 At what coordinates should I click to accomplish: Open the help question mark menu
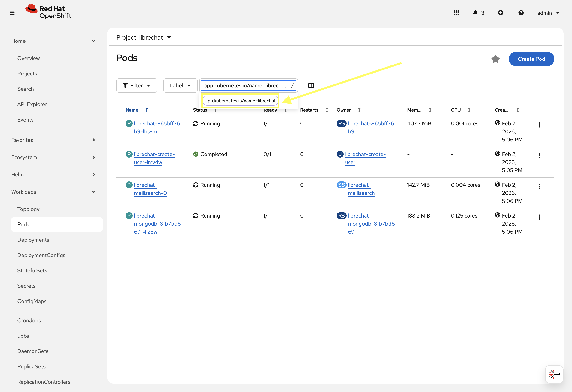click(521, 12)
